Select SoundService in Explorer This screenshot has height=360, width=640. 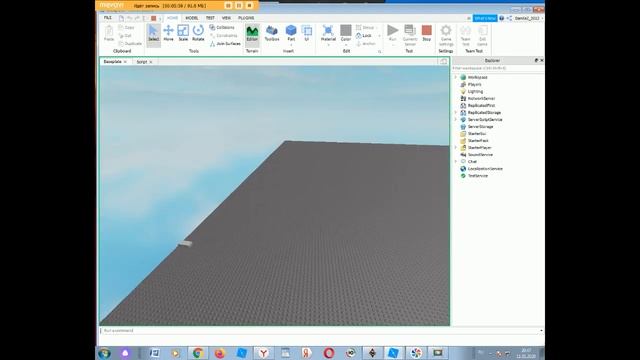point(480,155)
